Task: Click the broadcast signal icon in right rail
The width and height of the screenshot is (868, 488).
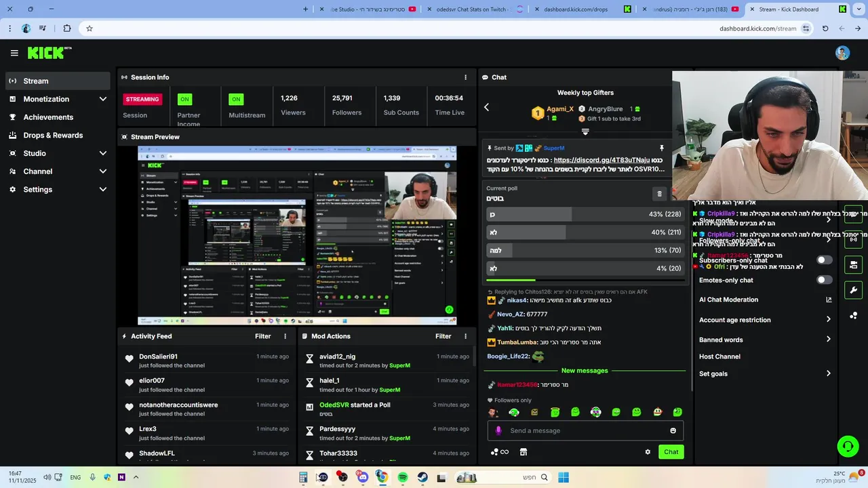Action: tap(853, 239)
